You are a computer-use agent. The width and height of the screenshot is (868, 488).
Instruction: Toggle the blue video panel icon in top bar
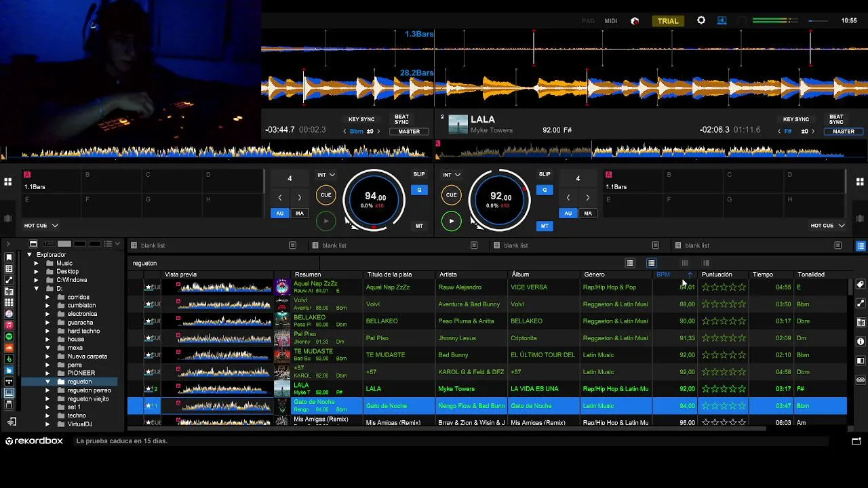[x=722, y=20]
